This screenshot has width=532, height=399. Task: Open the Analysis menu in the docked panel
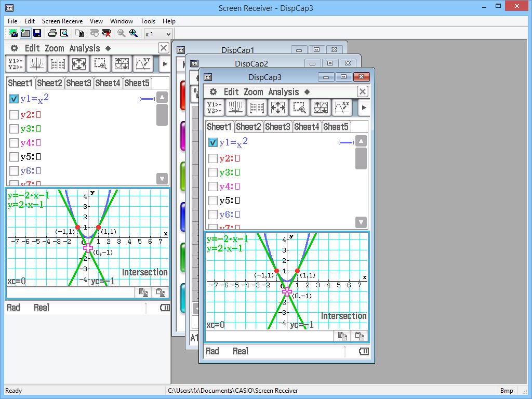[85, 48]
